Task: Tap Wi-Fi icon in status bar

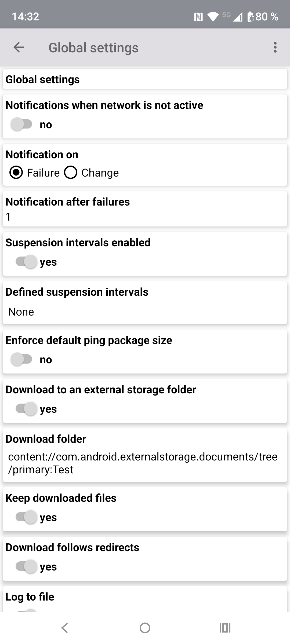Action: pyautogui.click(x=213, y=17)
